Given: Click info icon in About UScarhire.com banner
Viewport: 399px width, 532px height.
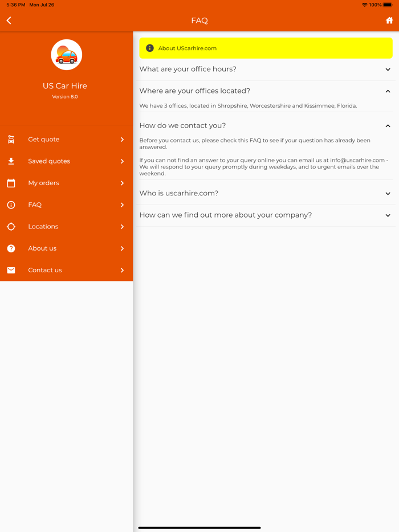Looking at the screenshot, I should 150,48.
